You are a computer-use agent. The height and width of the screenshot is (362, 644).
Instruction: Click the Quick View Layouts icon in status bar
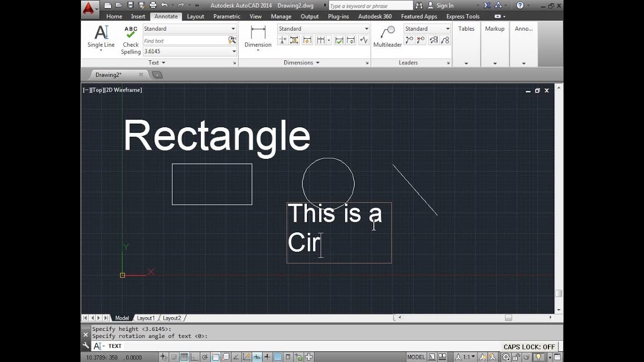click(x=432, y=357)
